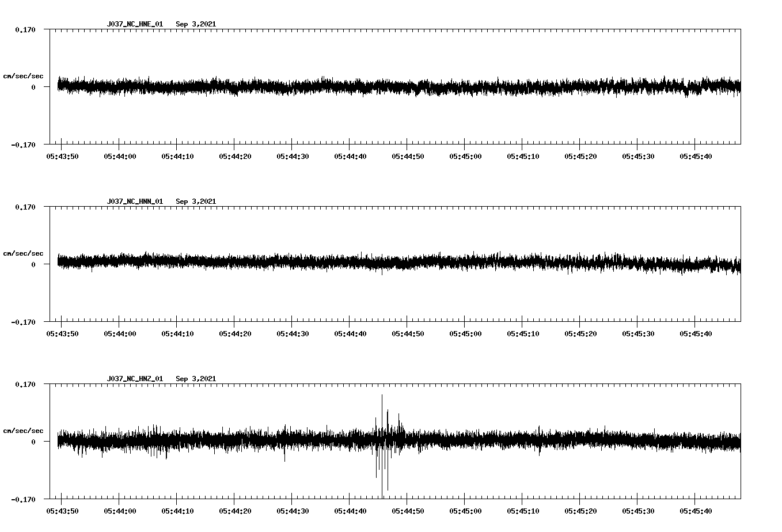The image size is (782, 532).
Task: Select the 05:44:40 tick label under HNN plot
Action: tap(350, 334)
